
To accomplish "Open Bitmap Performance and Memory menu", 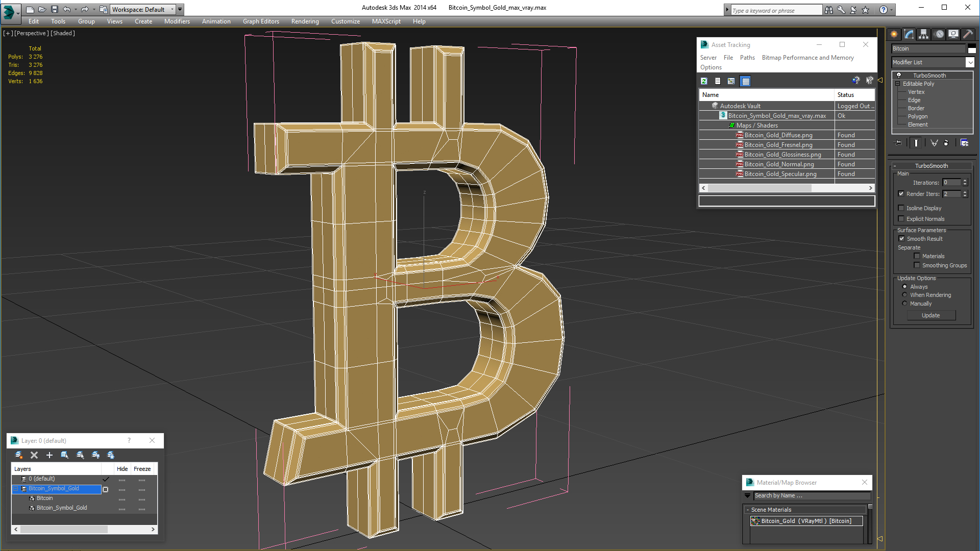I will [x=807, y=58].
